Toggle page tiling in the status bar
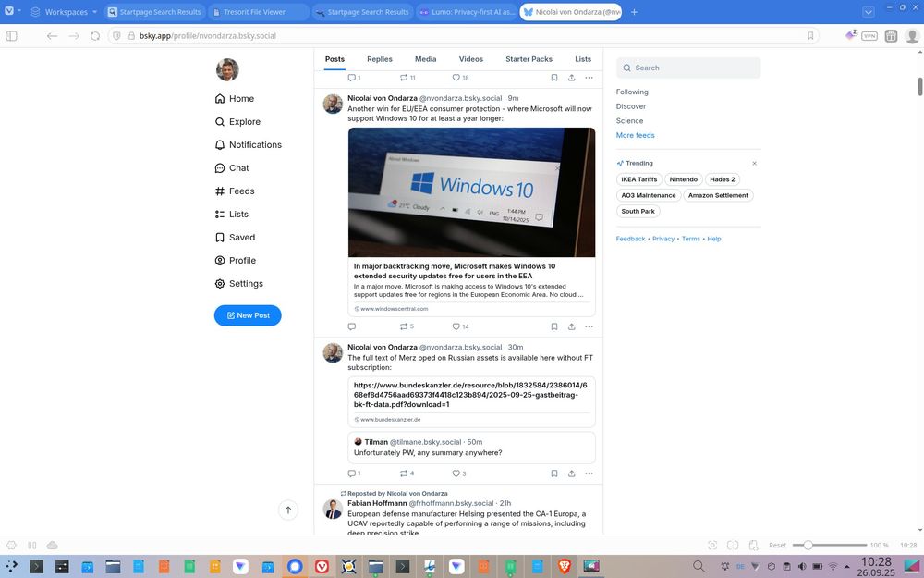This screenshot has height=578, width=924. [733, 545]
